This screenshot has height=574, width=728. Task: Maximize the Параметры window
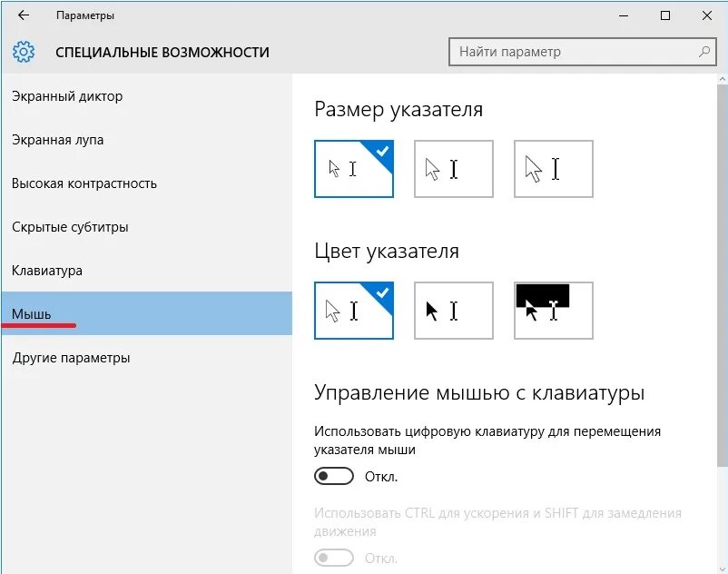665,15
